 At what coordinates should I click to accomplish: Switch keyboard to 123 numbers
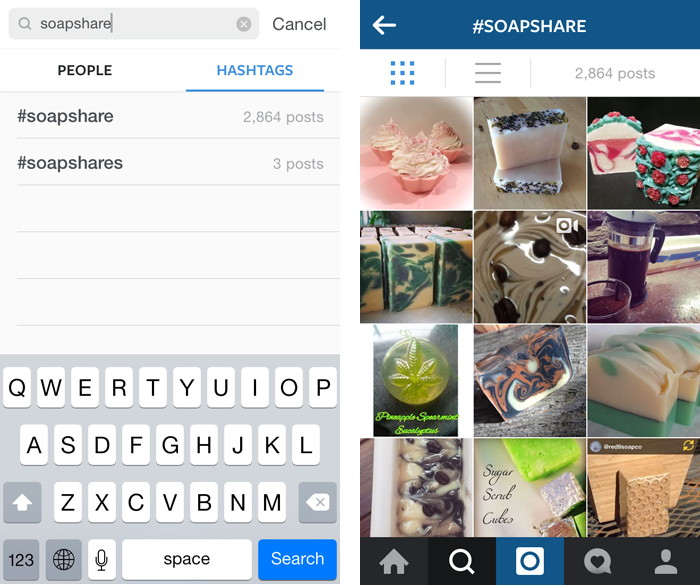(21, 560)
